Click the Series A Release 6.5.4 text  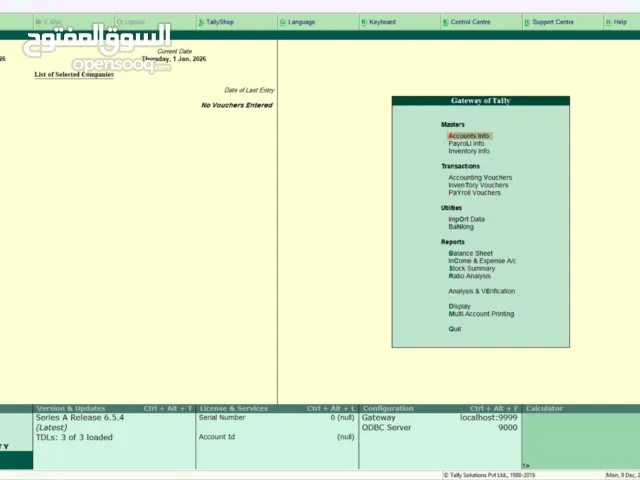point(80,418)
